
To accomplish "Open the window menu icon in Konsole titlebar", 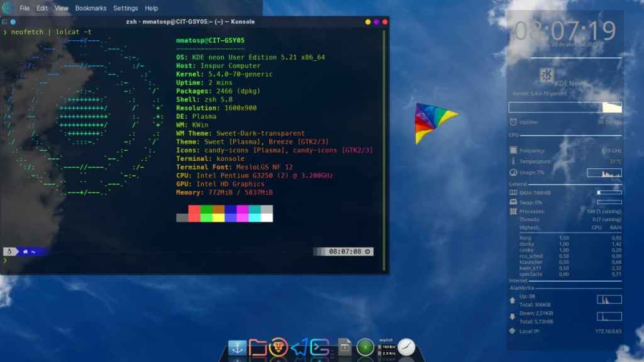I will [5, 22].
